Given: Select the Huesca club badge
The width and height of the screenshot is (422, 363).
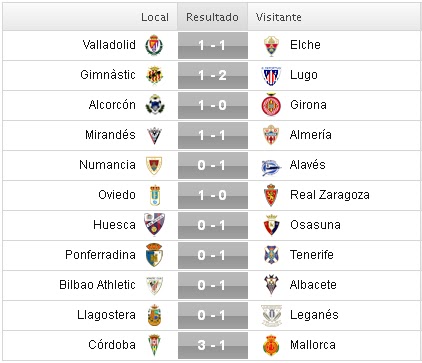Looking at the screenshot, I should point(154,224).
